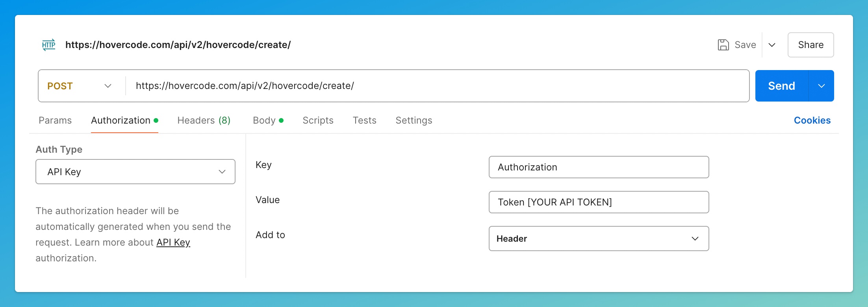Click the Add to label
The width and height of the screenshot is (868, 307).
(270, 235)
